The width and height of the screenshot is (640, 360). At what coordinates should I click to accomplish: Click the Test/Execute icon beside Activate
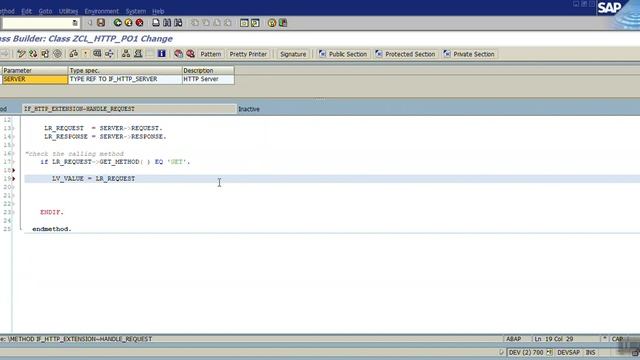[x=97, y=54]
